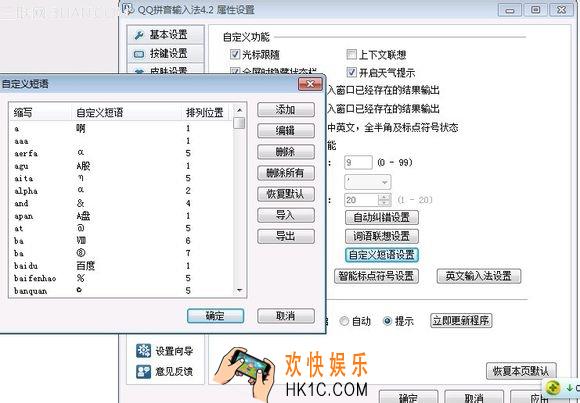Click the green tray icon at bottom right
The height and width of the screenshot is (403, 580).
tap(553, 387)
